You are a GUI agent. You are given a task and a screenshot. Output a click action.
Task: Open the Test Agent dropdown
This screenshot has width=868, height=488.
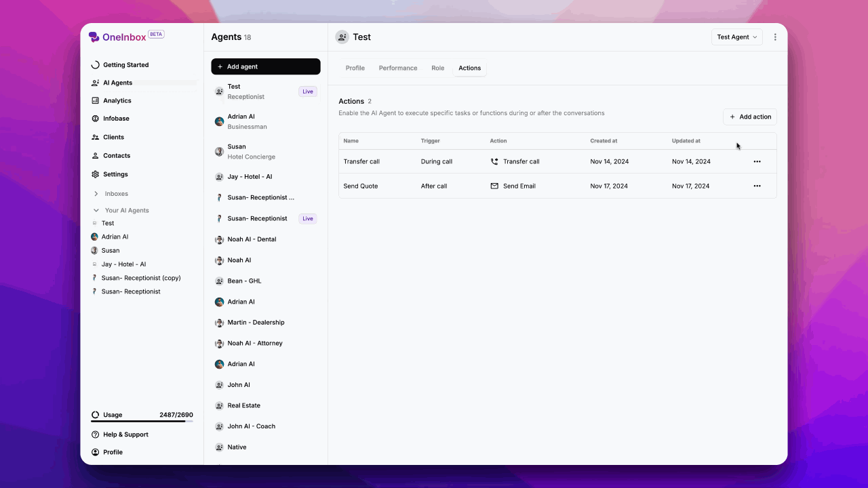(737, 37)
